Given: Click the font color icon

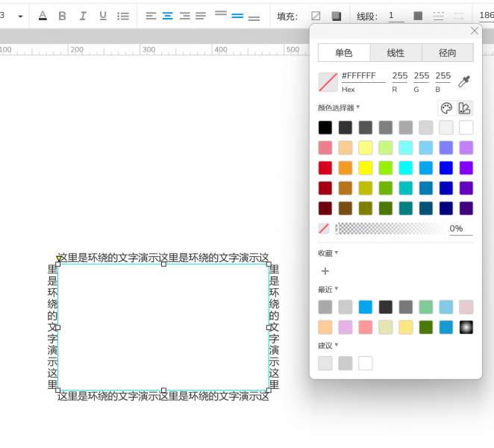Looking at the screenshot, I should pyautogui.click(x=43, y=16).
